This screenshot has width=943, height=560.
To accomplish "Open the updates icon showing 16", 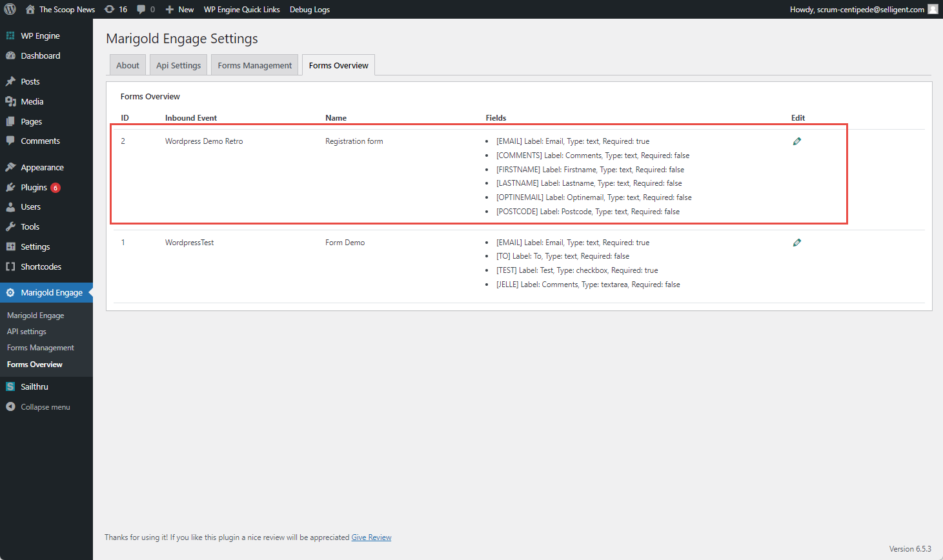I will pos(116,9).
